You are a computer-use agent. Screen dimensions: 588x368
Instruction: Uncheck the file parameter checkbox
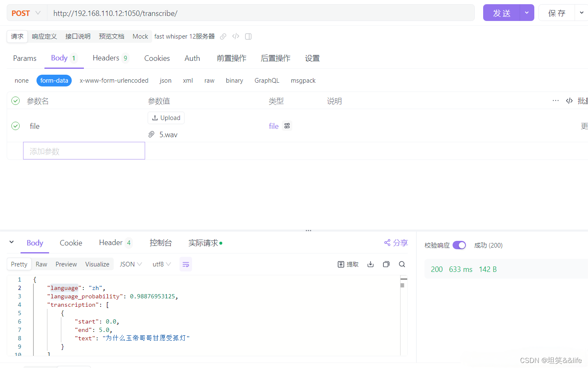pyautogui.click(x=16, y=126)
